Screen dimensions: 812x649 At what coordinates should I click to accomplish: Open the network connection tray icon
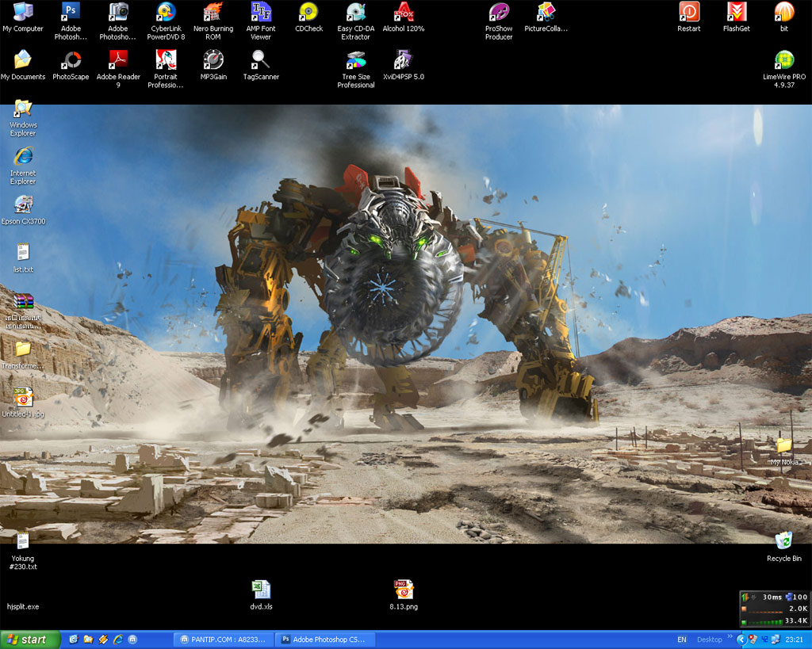pos(776,639)
